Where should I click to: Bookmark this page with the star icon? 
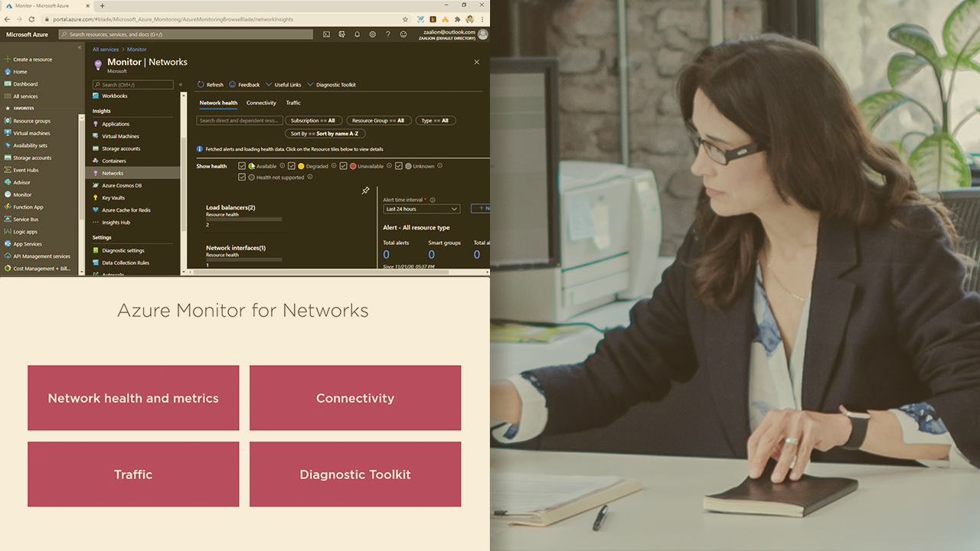405,19
